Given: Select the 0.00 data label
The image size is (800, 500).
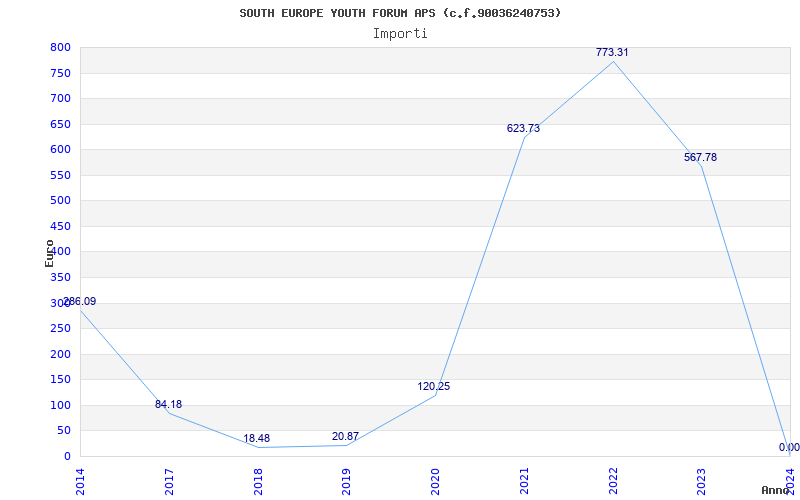Looking at the screenshot, I should pos(789,447).
